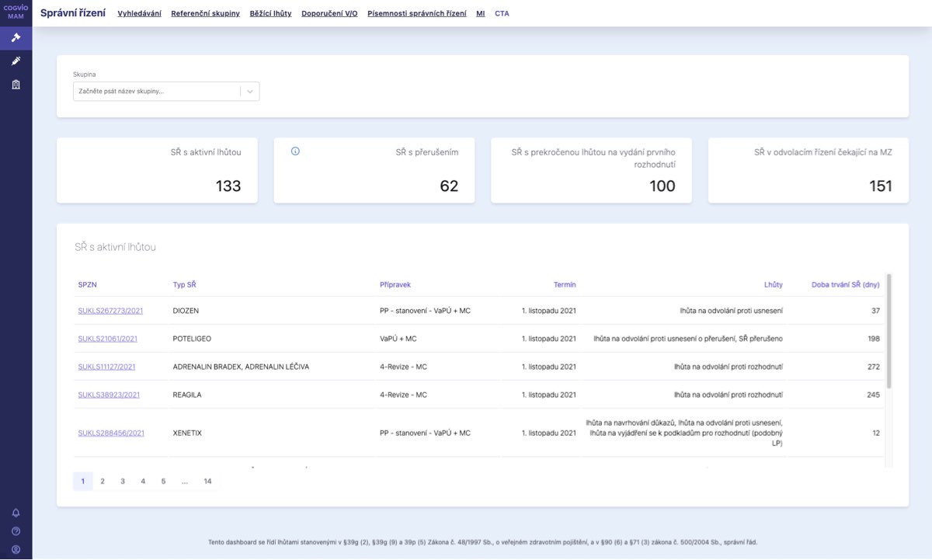Select the SŘ s aktivní lhůtou card
This screenshot has height=560, width=932.
pyautogui.click(x=157, y=171)
